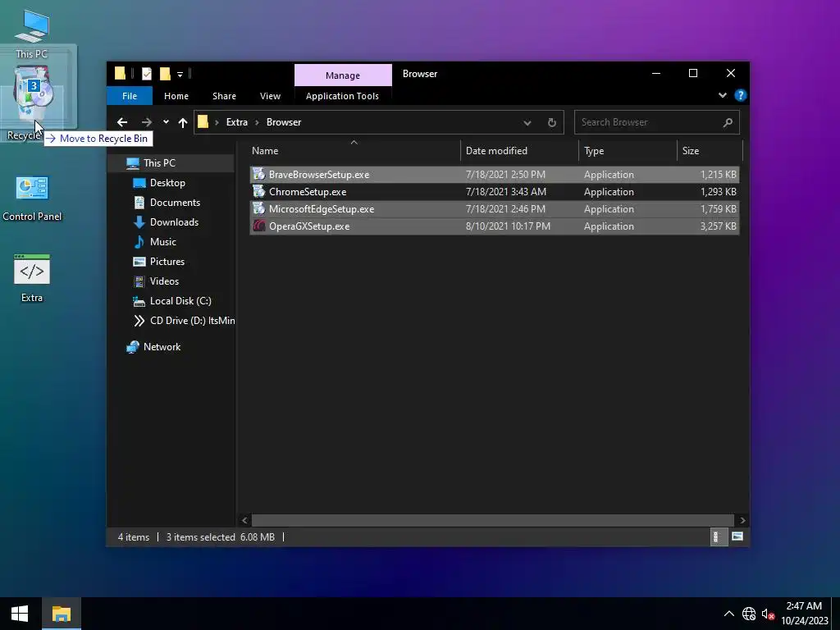Screen dimensions: 840x630
Task: Open CD Drive (D:) in navigation pane
Action: (183, 321)
